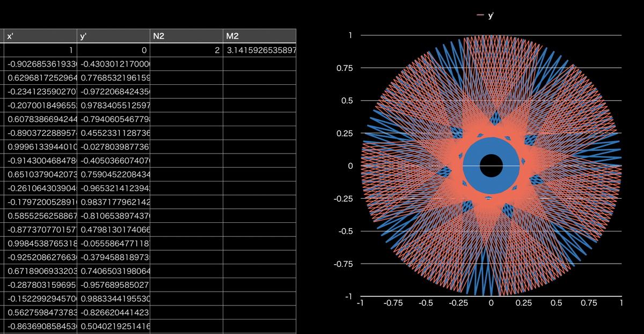This screenshot has width=644, height=334.
Task: Click the cell starting with -0.17972005
Action: [41, 201]
